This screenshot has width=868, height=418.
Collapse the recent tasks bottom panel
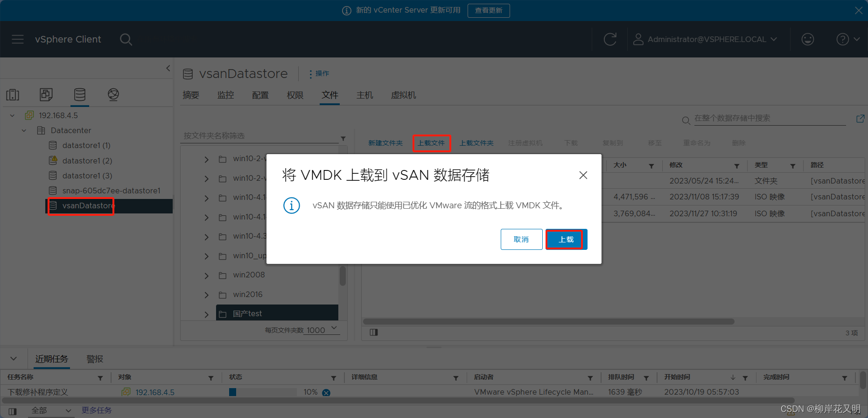14,359
